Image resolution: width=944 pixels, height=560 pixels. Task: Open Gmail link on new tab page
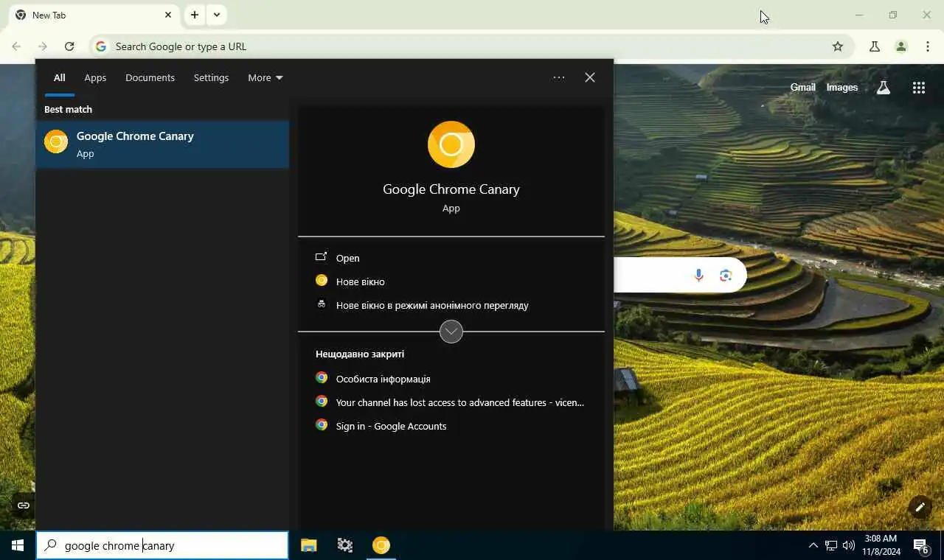[802, 87]
